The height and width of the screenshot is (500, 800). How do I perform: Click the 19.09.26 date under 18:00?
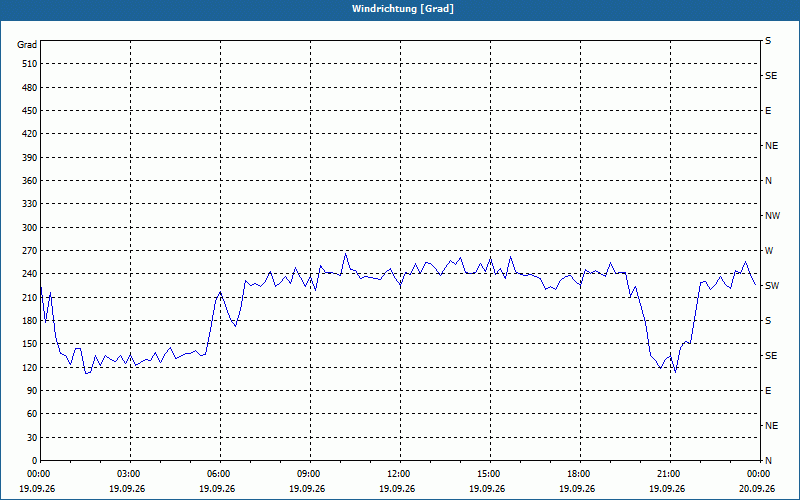coord(577,488)
